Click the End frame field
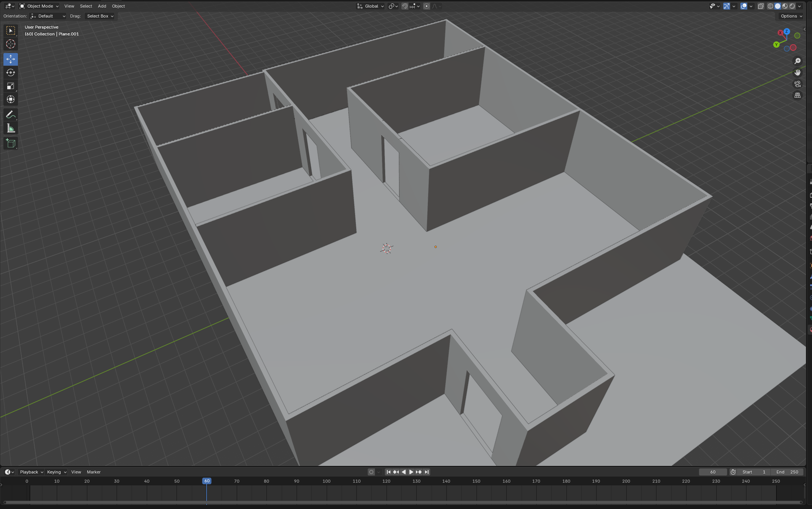 pos(788,472)
